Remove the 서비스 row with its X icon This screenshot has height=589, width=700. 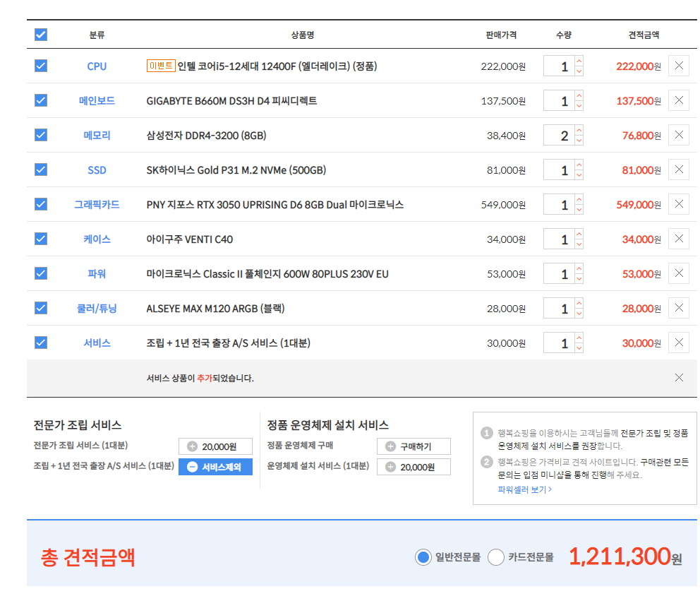click(679, 343)
